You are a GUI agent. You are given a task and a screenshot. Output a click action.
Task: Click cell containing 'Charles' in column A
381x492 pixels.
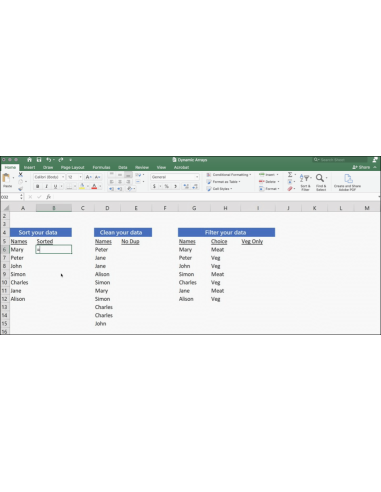pyautogui.click(x=23, y=282)
